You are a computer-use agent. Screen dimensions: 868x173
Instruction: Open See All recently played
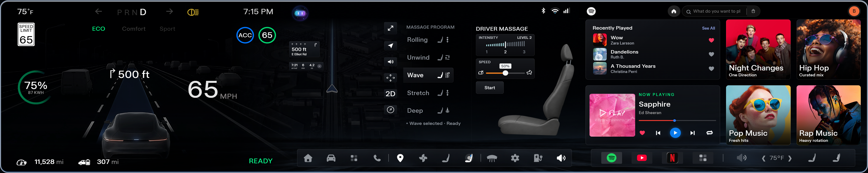708,28
